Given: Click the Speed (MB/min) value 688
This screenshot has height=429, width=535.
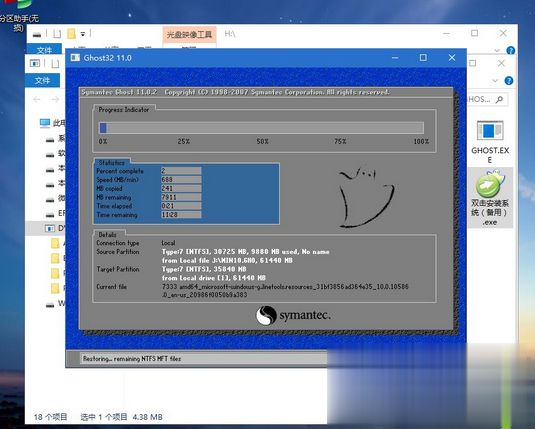Looking at the screenshot, I should (181, 180).
